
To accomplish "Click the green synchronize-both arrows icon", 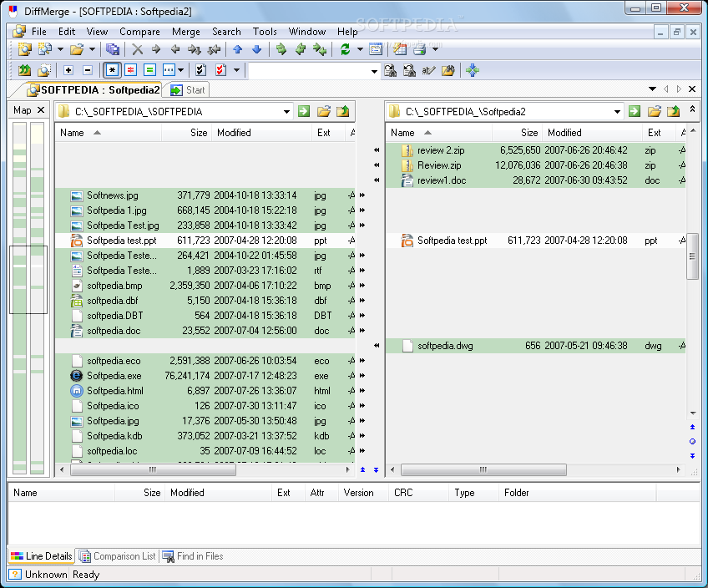I will click(x=320, y=49).
